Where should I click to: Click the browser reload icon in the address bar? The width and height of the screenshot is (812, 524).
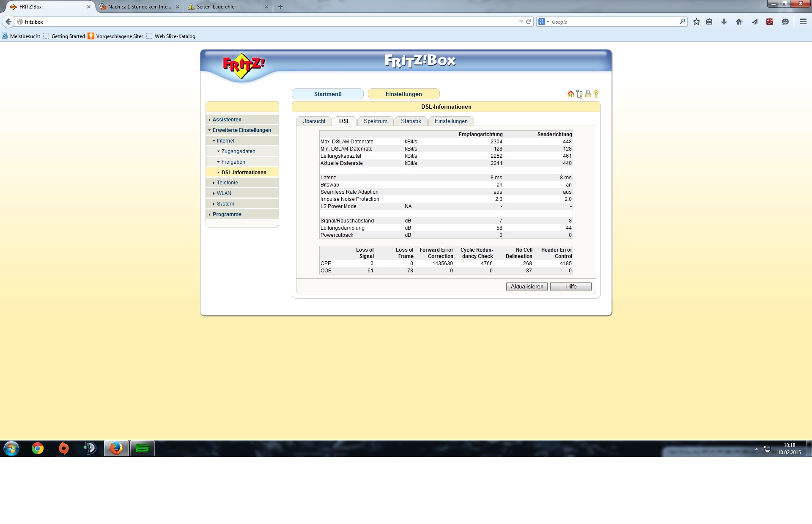tap(528, 22)
